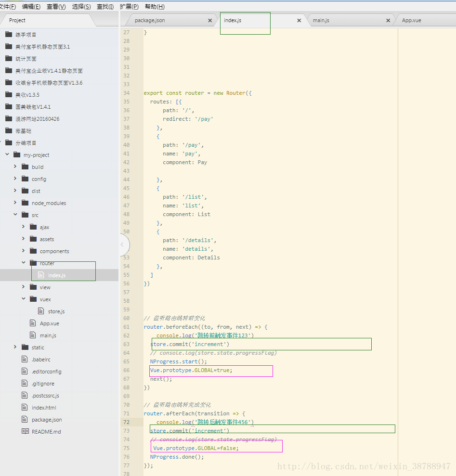
Task: Click the components folder icon
Action: (x=33, y=251)
